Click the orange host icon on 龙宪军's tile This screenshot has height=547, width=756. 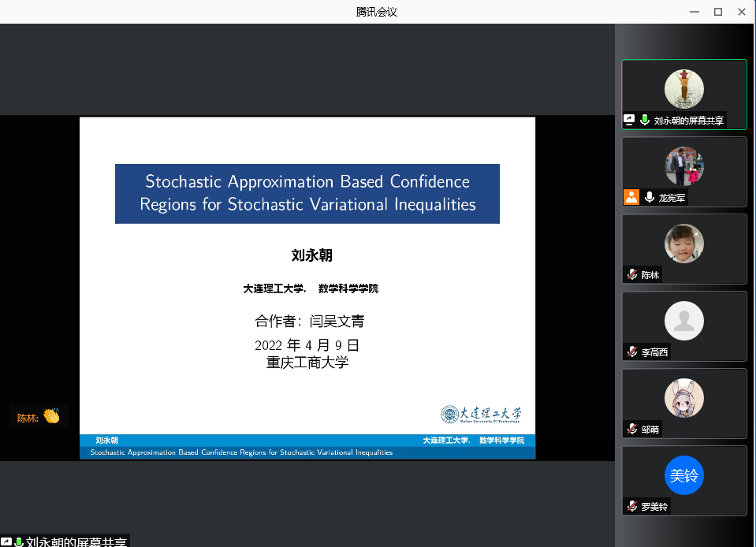coord(631,198)
